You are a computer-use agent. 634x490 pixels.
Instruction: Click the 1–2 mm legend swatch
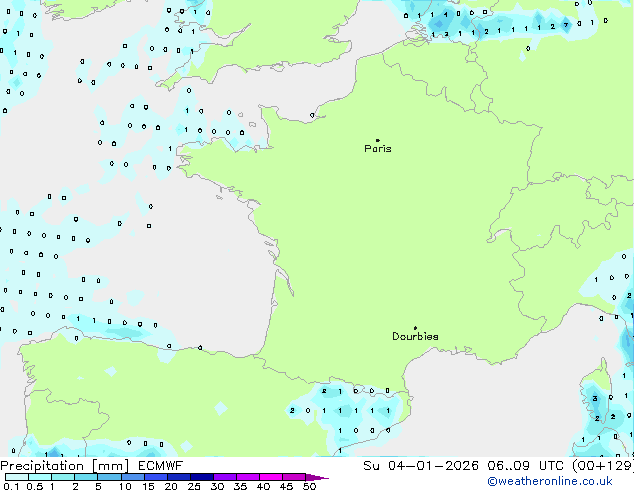(63, 477)
